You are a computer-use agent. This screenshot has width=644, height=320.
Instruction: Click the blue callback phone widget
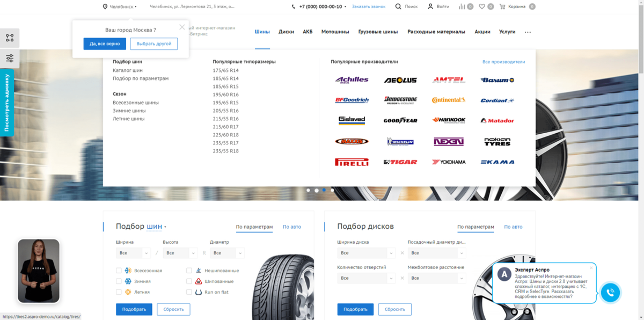(x=610, y=293)
